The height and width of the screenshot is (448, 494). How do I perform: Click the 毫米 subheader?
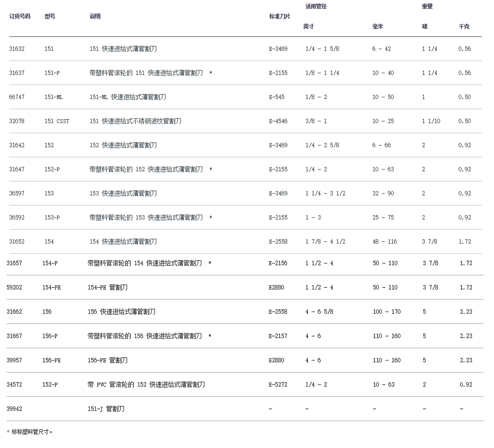pos(377,26)
